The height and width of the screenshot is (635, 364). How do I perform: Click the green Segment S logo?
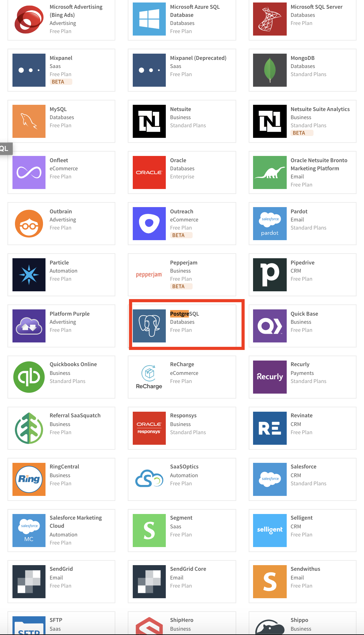click(x=149, y=531)
